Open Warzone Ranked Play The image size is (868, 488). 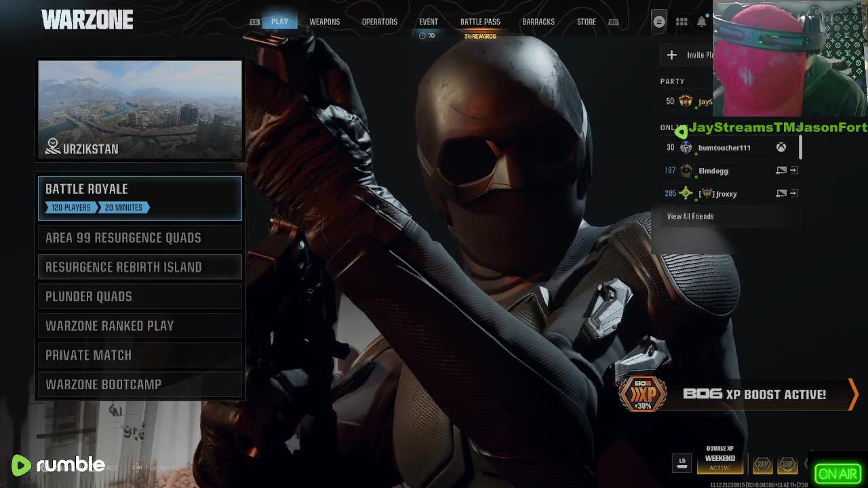tap(140, 326)
